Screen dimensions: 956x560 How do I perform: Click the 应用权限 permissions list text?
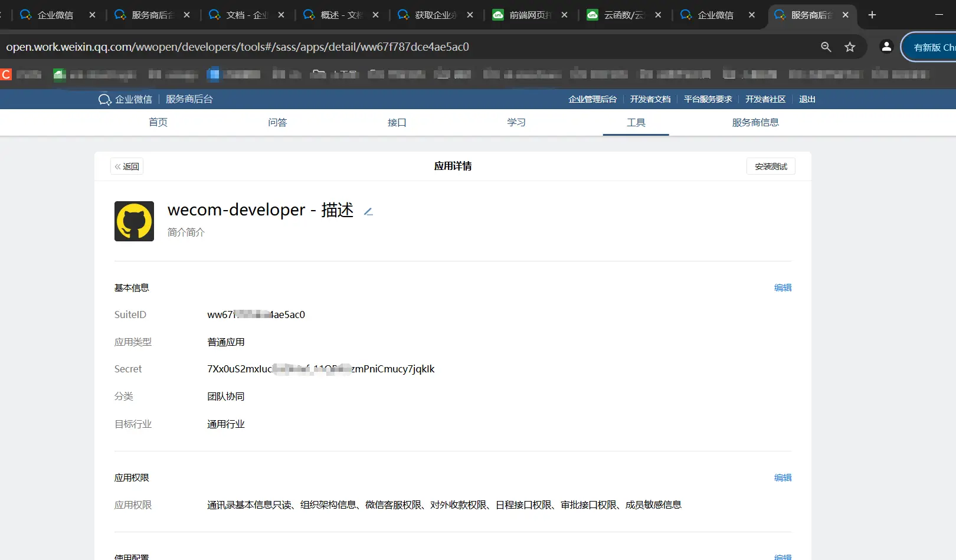[444, 505]
